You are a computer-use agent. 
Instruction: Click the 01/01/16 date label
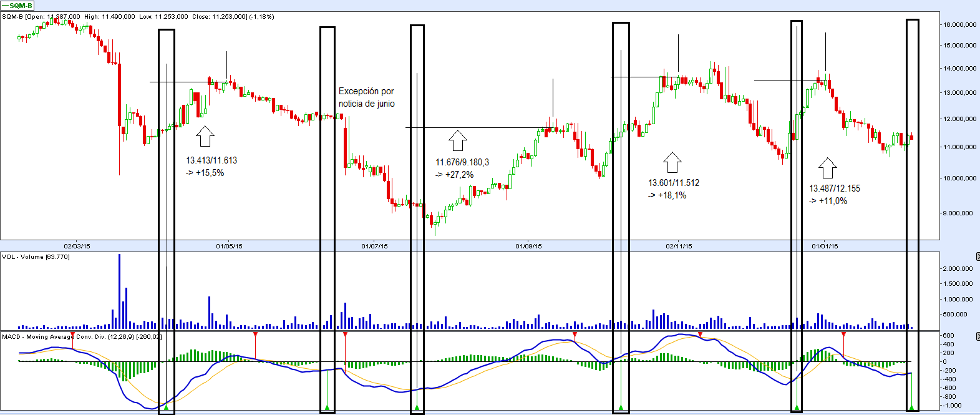point(825,247)
